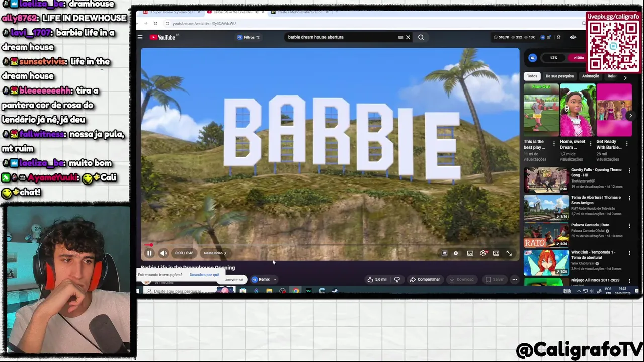Click the eye icon in YouTube header

click(x=573, y=37)
